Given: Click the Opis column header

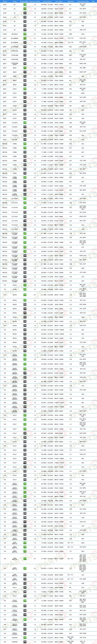Looking at the screenshot, I should pyautogui.click(x=93, y=1).
